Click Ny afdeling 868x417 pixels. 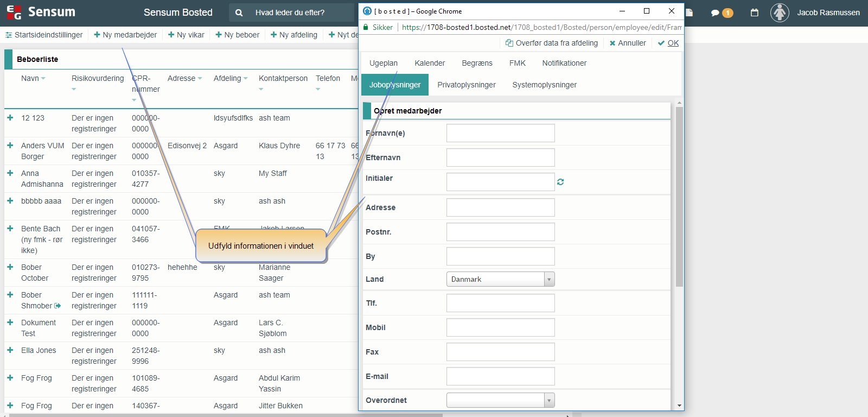tap(293, 35)
